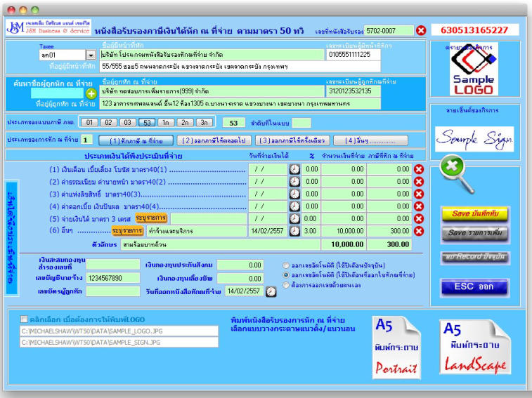Click the employer account field 1234567890
This screenshot has height=398, width=532.
tap(113, 279)
